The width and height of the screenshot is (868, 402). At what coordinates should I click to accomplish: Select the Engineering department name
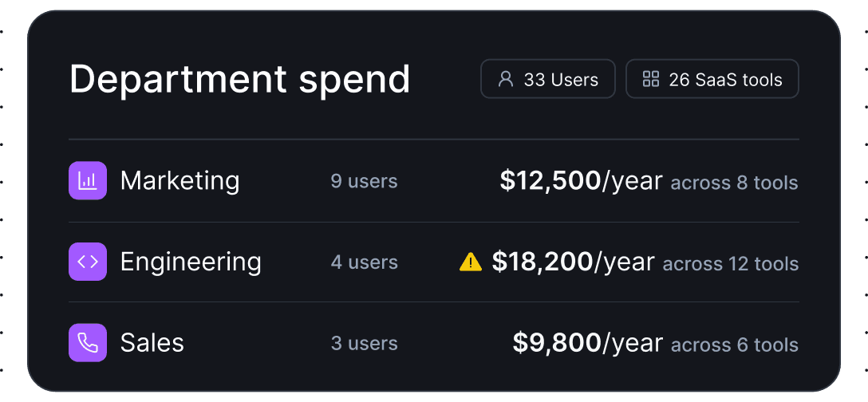191,262
